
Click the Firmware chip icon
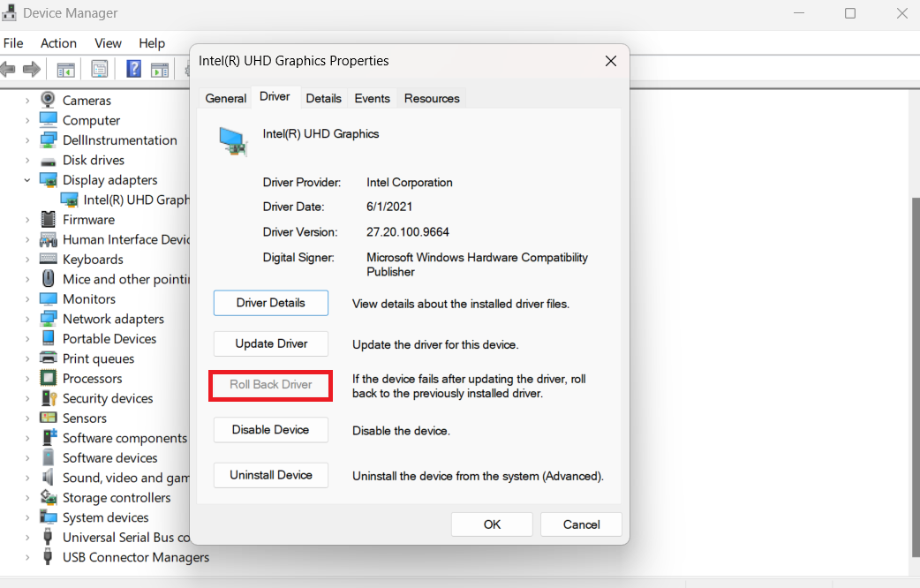click(x=48, y=220)
